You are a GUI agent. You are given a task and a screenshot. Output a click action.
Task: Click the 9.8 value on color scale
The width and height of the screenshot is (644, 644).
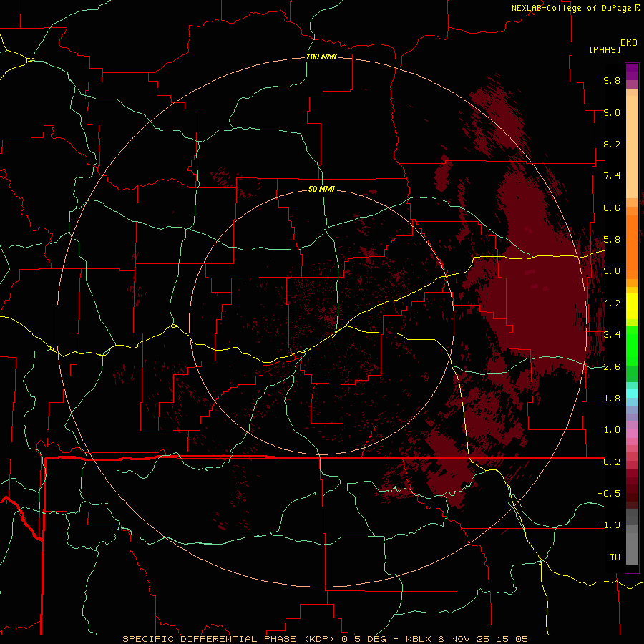[612, 81]
